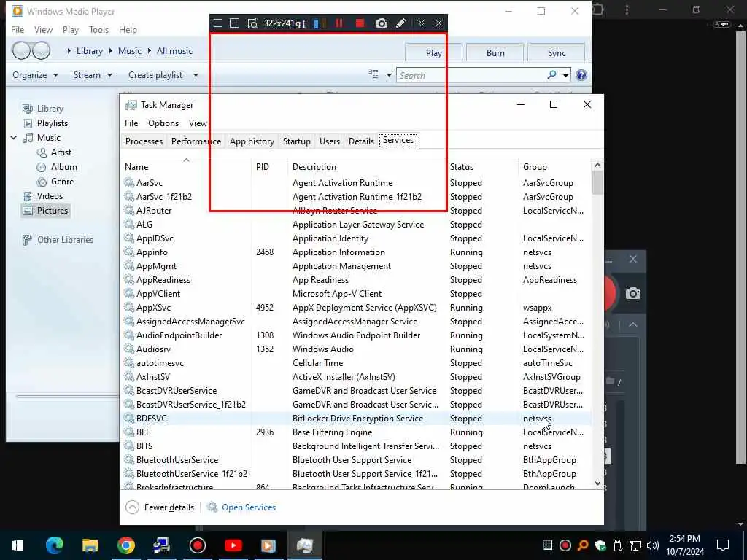Select Playlists in the Media Player sidebar
Screen dimensions: 747x560
[x=53, y=122]
